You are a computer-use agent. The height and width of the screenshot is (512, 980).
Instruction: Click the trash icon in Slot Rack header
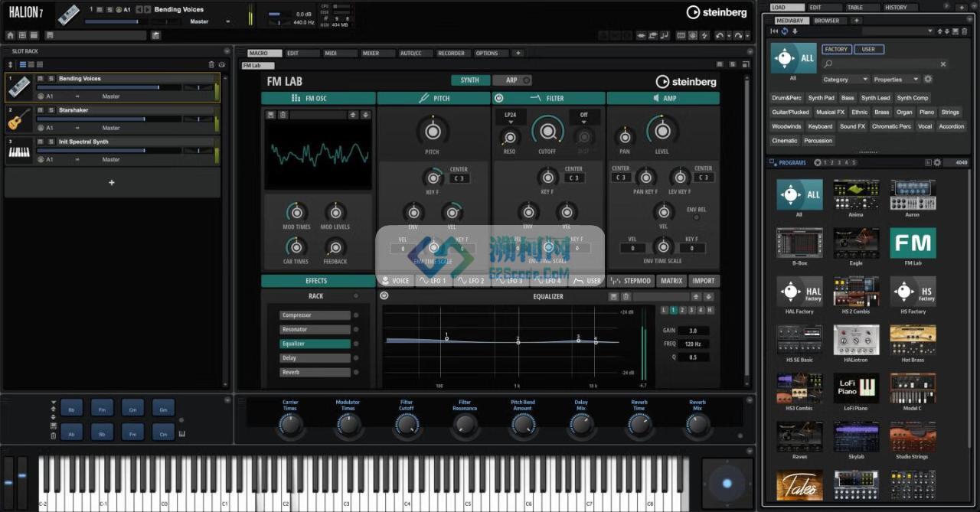(x=211, y=64)
